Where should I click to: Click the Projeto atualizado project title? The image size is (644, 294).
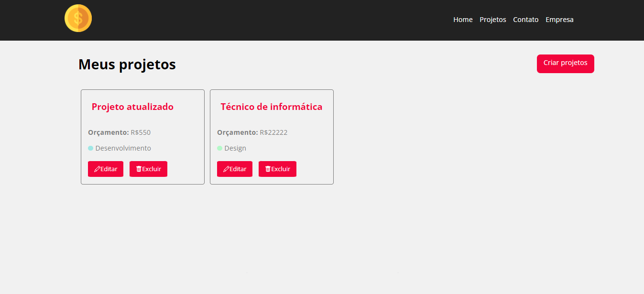[x=132, y=107]
